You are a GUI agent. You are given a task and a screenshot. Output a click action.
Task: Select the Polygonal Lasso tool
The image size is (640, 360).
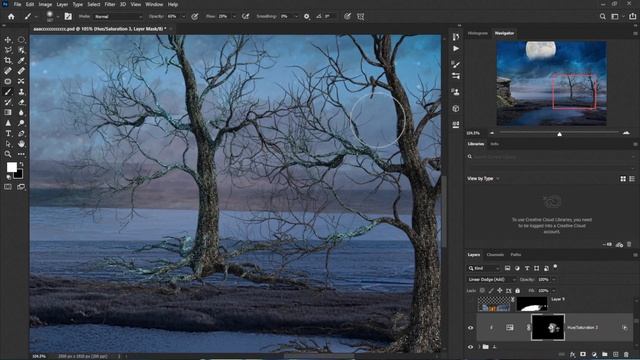click(8, 50)
